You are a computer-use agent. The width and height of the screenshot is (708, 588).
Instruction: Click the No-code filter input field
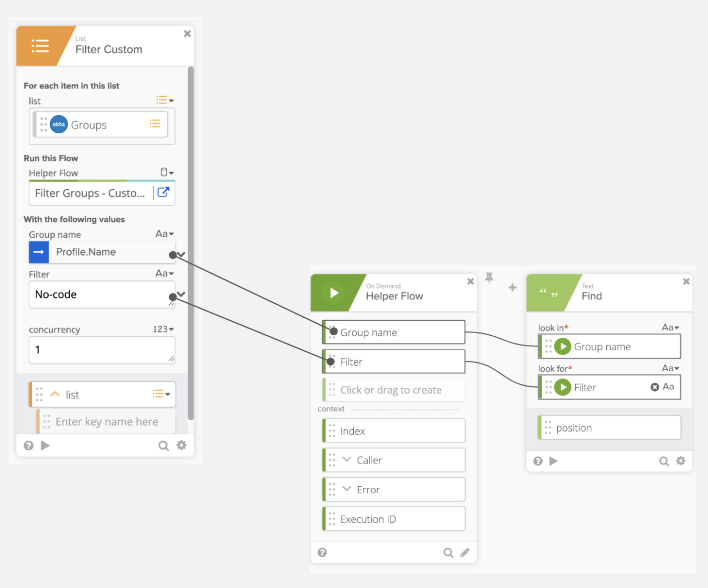tap(102, 294)
